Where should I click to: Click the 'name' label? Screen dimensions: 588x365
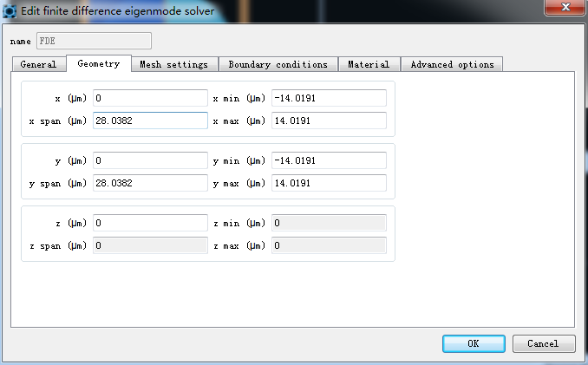click(x=20, y=42)
